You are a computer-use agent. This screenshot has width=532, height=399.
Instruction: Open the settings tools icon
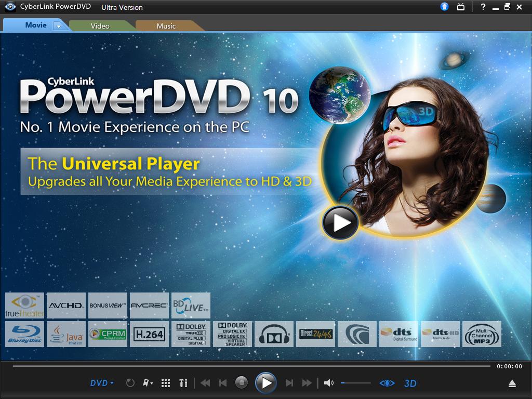[x=183, y=383]
